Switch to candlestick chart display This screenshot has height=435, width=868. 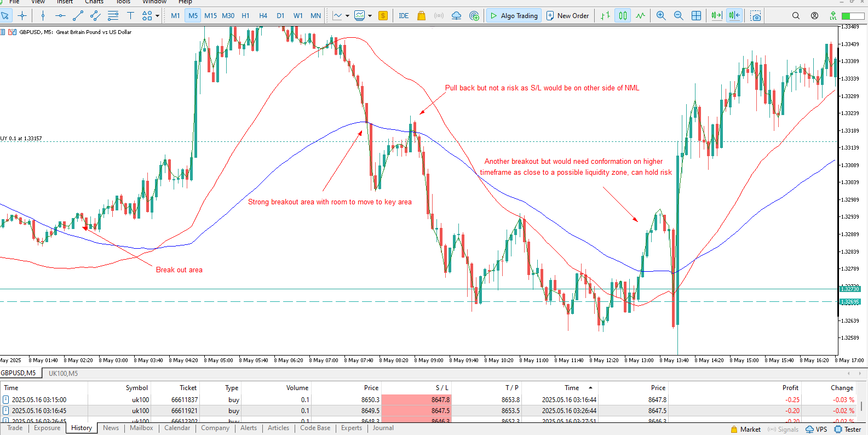(623, 16)
